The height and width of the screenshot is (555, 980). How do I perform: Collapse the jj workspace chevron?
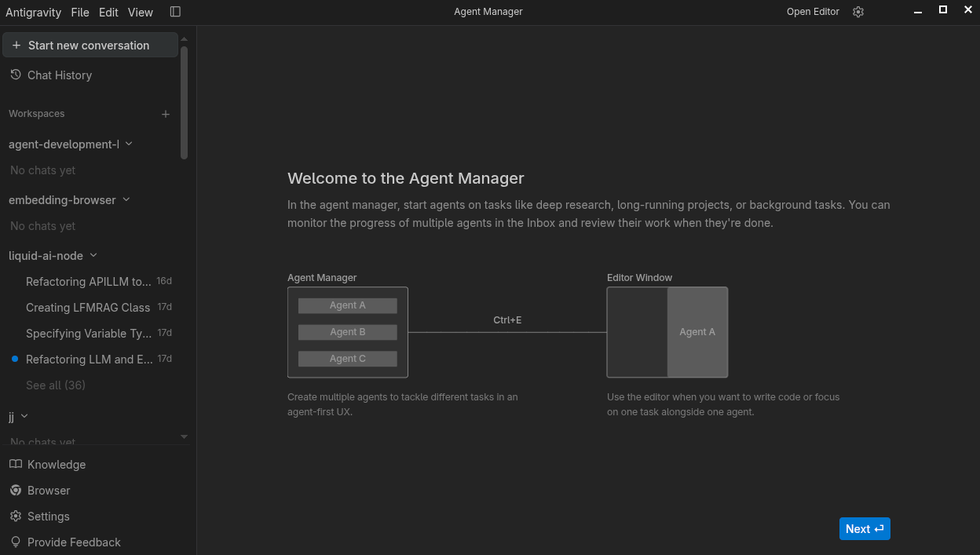[x=24, y=416]
